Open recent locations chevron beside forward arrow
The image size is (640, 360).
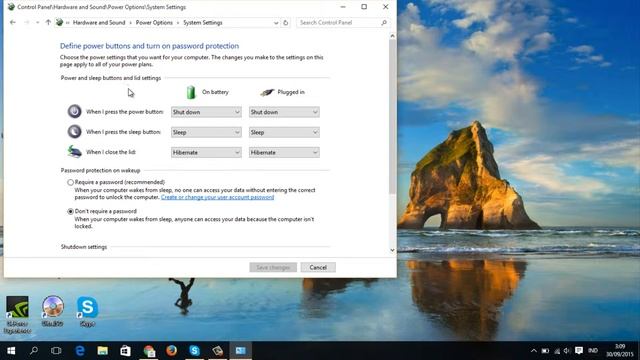(x=38, y=22)
